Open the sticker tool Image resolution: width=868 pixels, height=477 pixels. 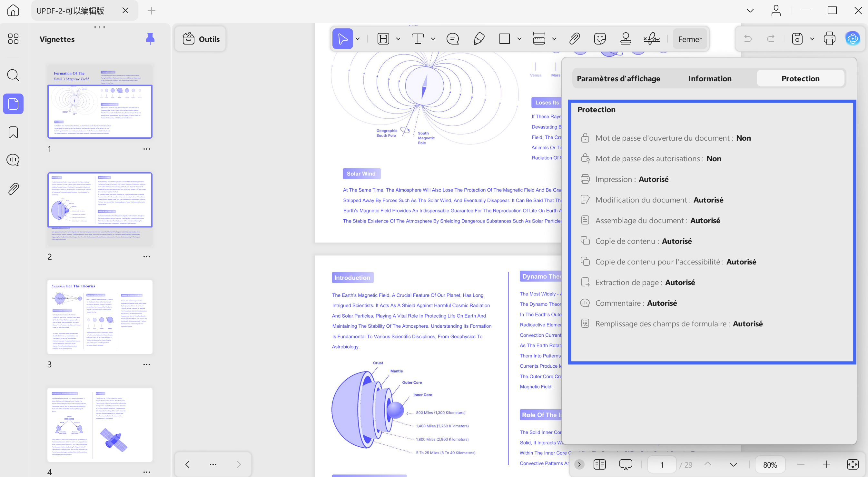pyautogui.click(x=600, y=39)
